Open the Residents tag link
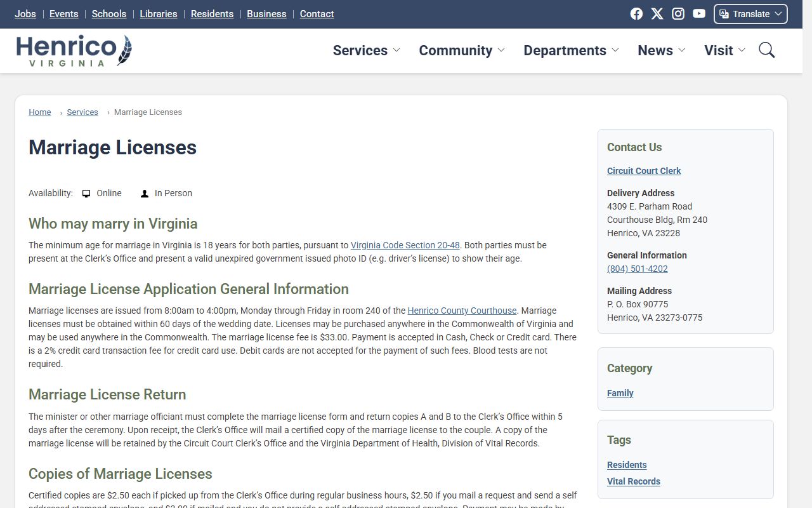Viewport: 812px width, 508px height. 627,465
